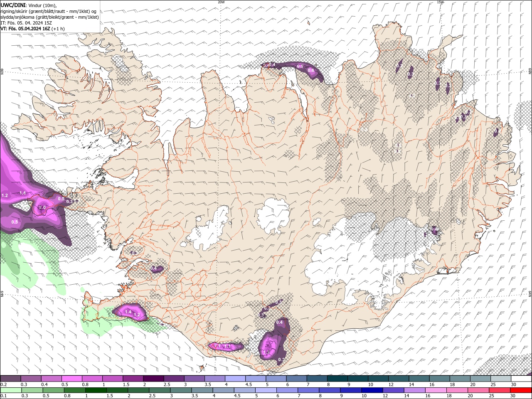The height and width of the screenshot is (399, 532).
Task: Pick upper scale swatch between 1 and 1.5
Action: tap(112, 379)
